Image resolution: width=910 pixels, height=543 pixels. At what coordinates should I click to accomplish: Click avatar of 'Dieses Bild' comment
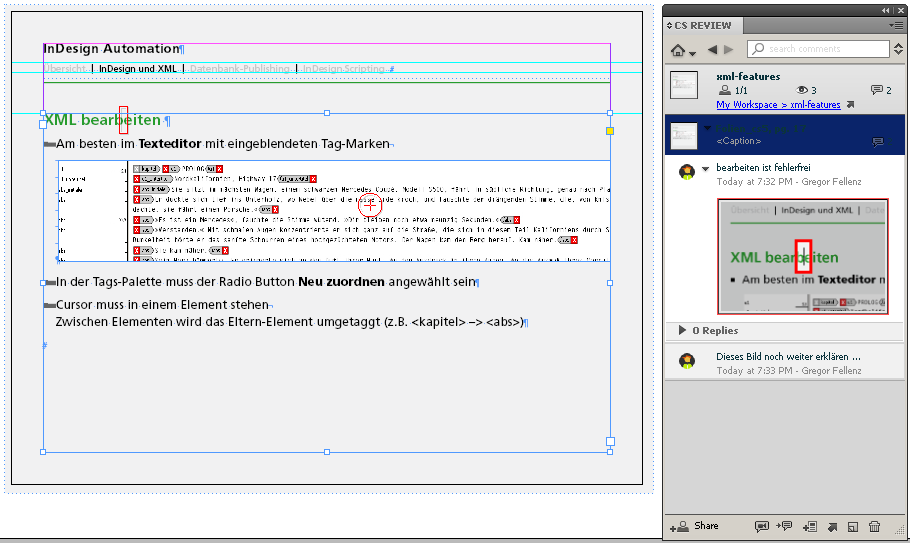tap(687, 361)
